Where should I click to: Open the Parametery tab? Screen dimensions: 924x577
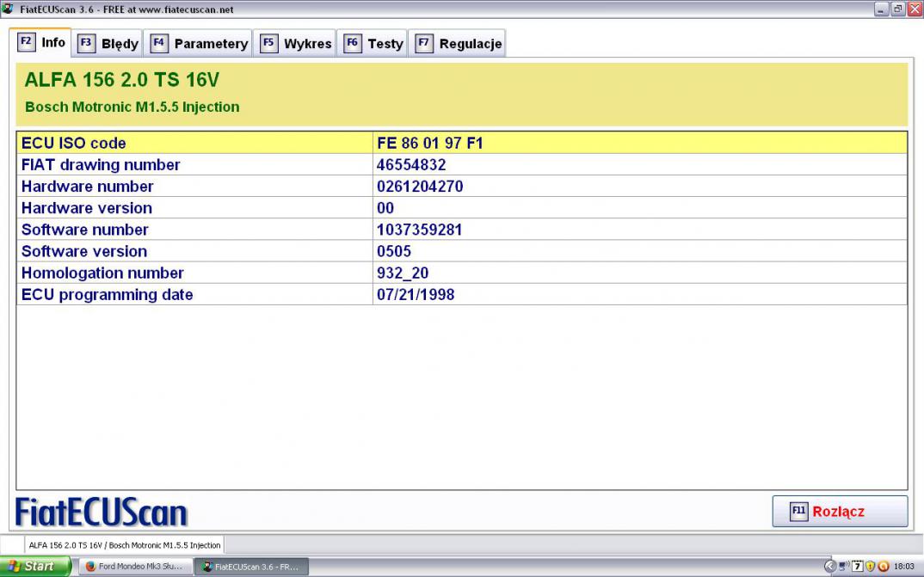199,43
